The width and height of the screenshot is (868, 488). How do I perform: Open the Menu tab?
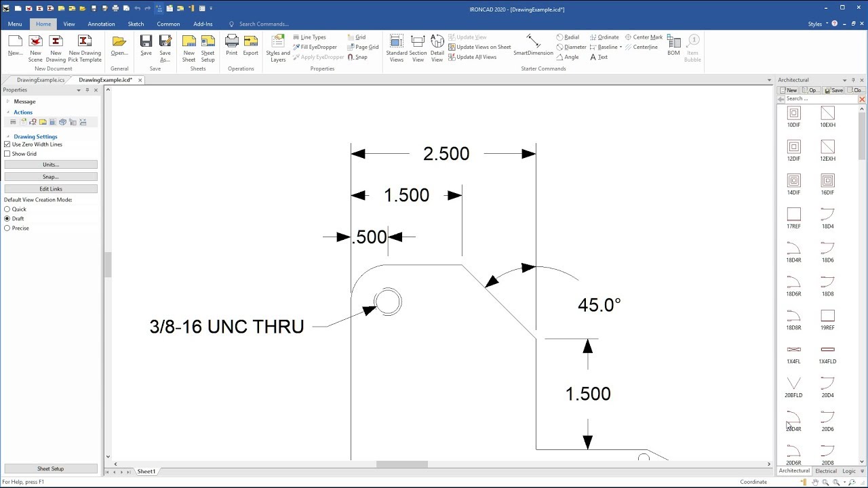tap(15, 24)
